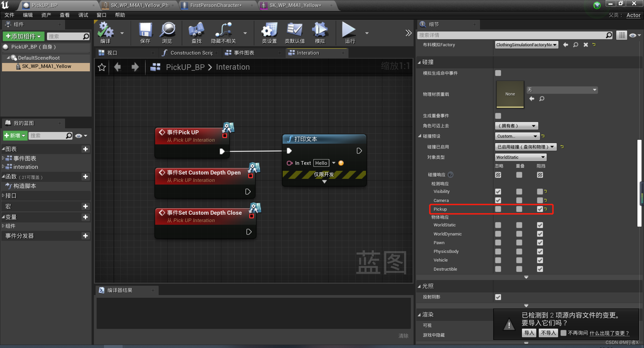Screen dimensions: 644x348
Task: Open the 调试 menu
Action: 83,15
